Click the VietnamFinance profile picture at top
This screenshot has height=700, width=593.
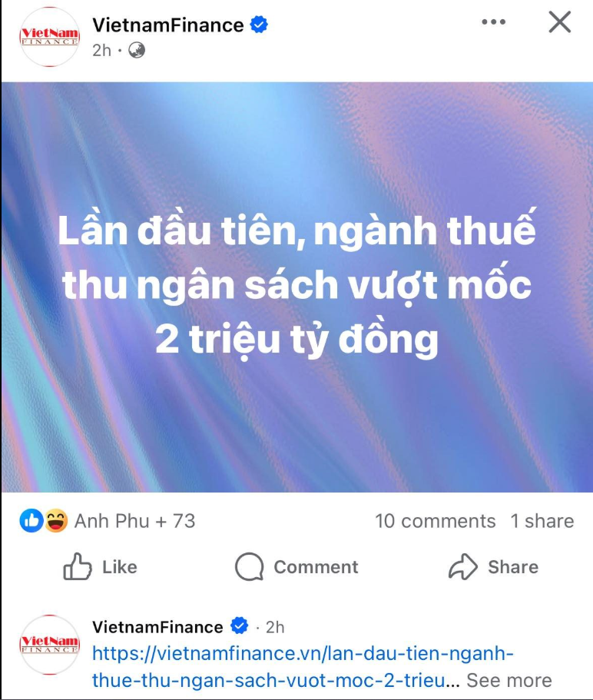point(49,37)
